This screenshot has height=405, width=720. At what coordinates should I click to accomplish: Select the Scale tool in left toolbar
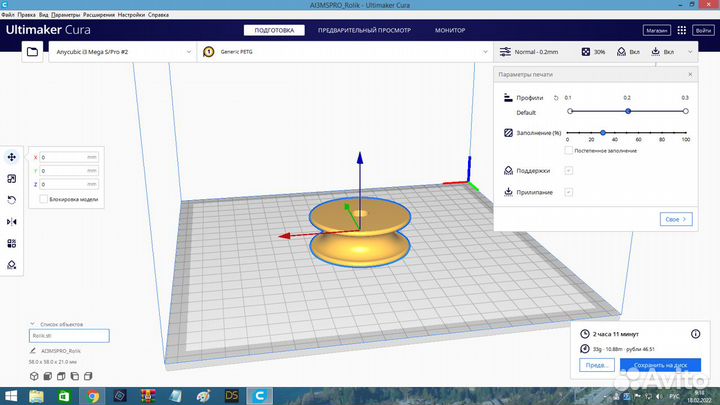point(11,179)
